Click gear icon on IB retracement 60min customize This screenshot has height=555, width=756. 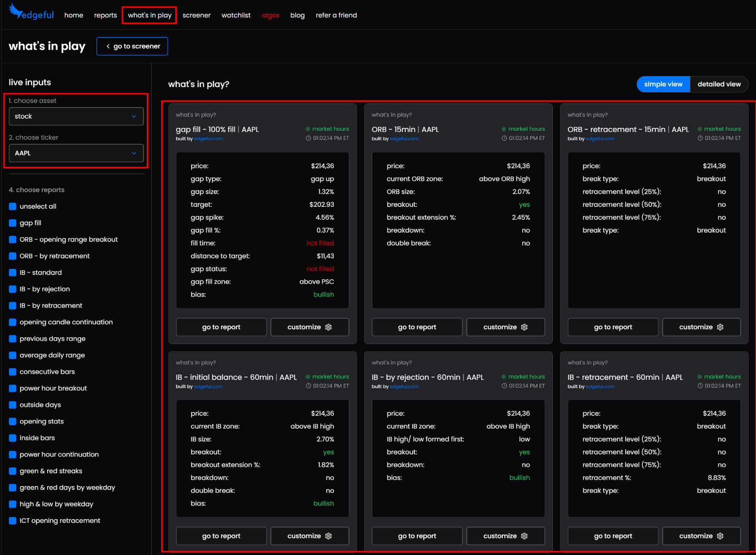720,536
